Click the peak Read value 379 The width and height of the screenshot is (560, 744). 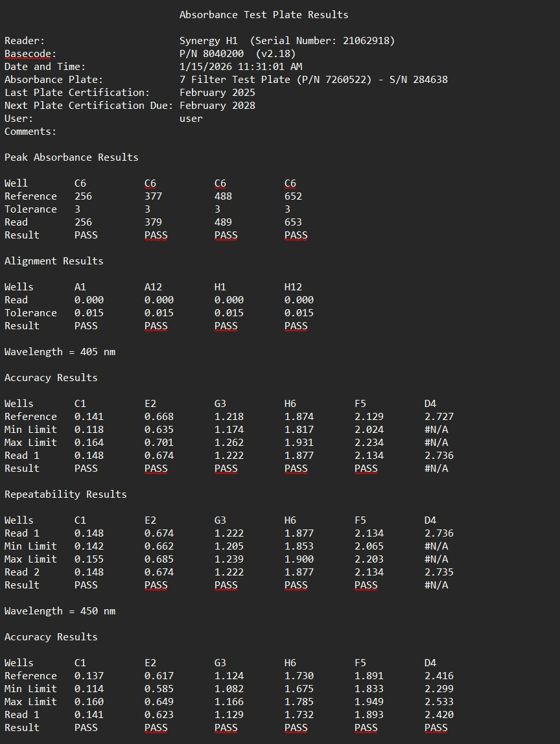coord(153,222)
